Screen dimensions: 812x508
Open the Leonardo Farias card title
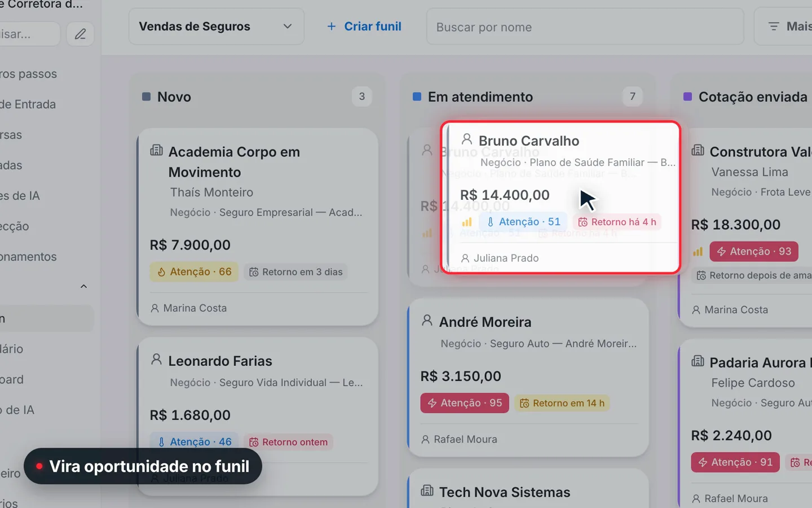(x=220, y=361)
